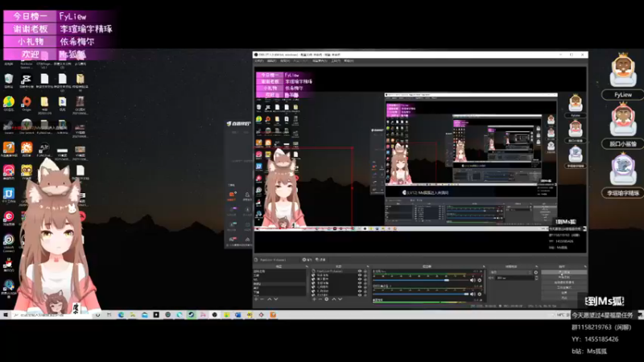Open Windows Start menu

pos(6,315)
